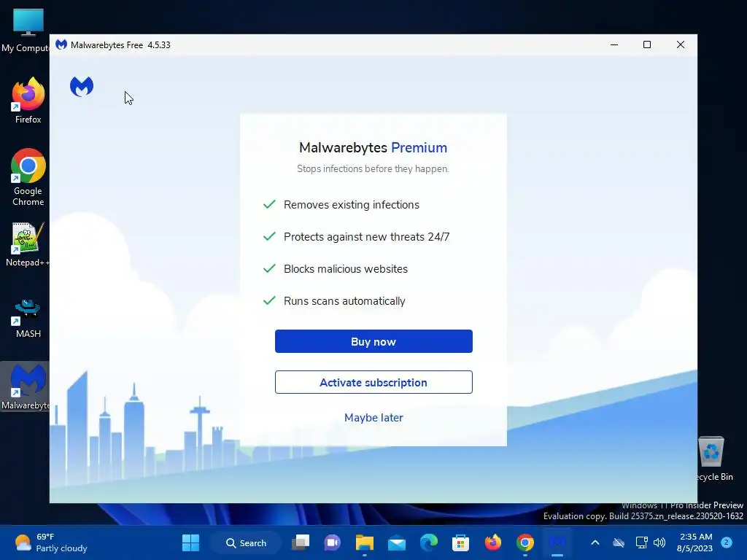The width and height of the screenshot is (747, 560).
Task: Open File Explorer from the taskbar
Action: click(365, 542)
